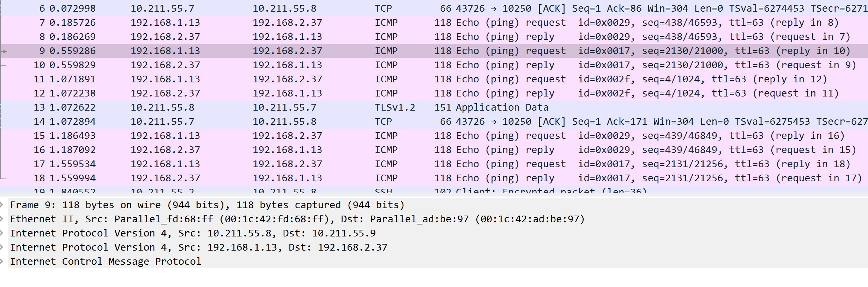Image resolution: width=868 pixels, height=287 pixels.
Task: Select packet 10 echo reply row
Action: point(434,65)
